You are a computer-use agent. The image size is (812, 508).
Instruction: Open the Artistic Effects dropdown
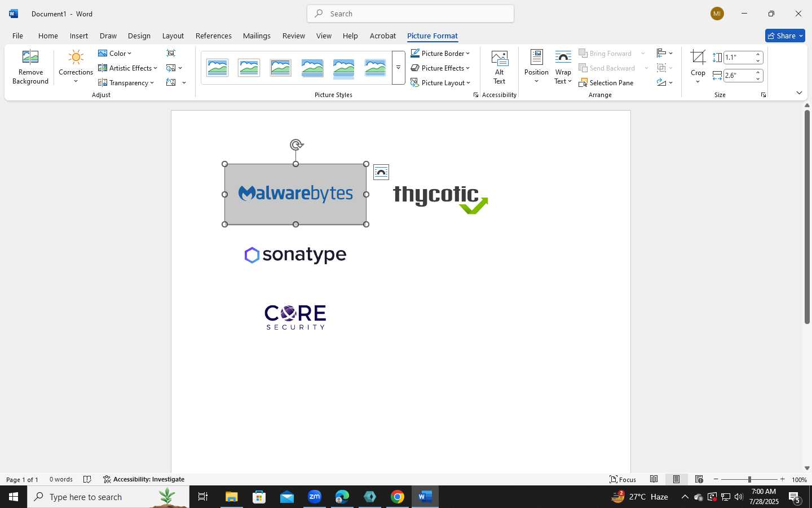127,68
